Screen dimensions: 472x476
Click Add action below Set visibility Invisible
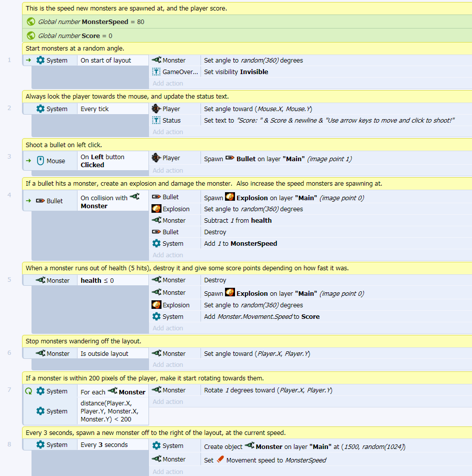coord(167,84)
